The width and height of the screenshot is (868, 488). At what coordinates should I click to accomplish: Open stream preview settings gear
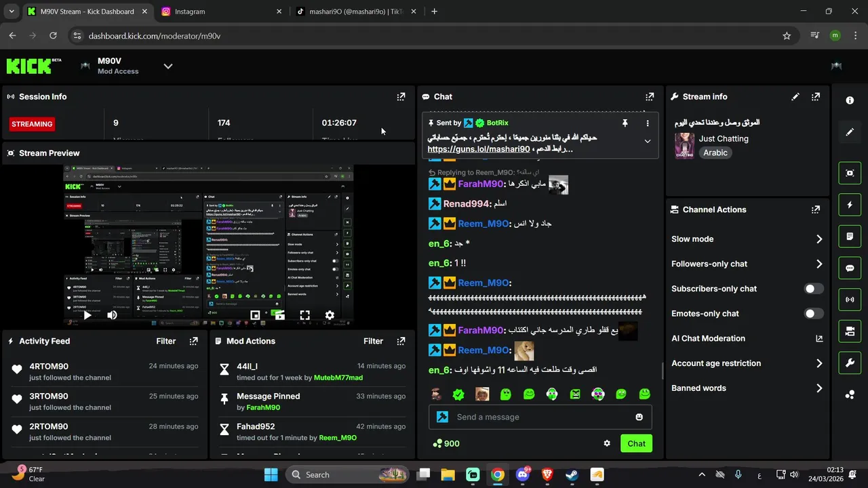(330, 315)
